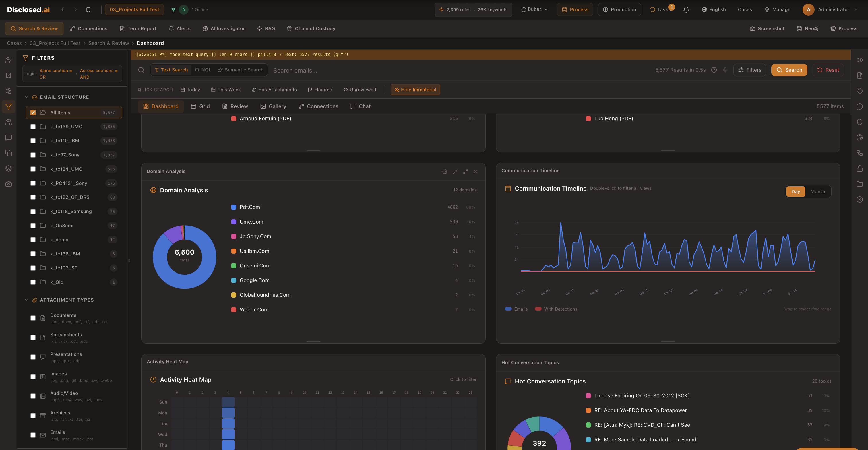
Task: Open search results help question icon
Action: coord(714,70)
